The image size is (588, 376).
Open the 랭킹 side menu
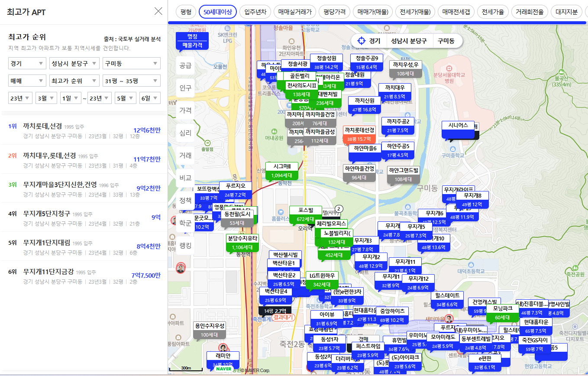[185, 246]
